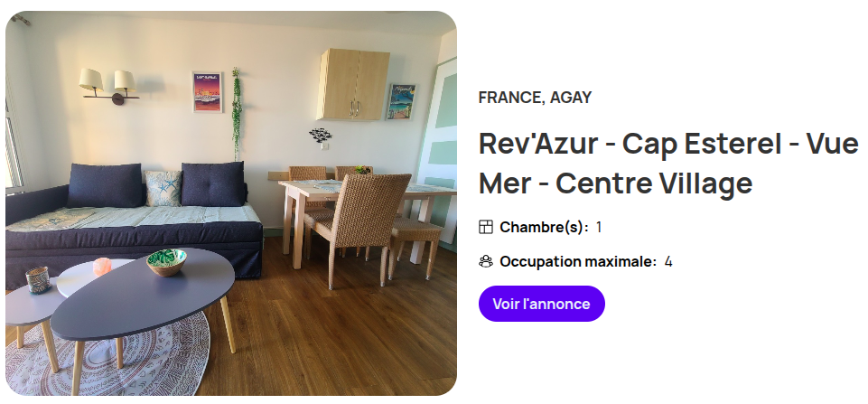Screen dimensions: 868x404
Task: Click the blue framed picture near cabinet
Action: pyautogui.click(x=401, y=102)
